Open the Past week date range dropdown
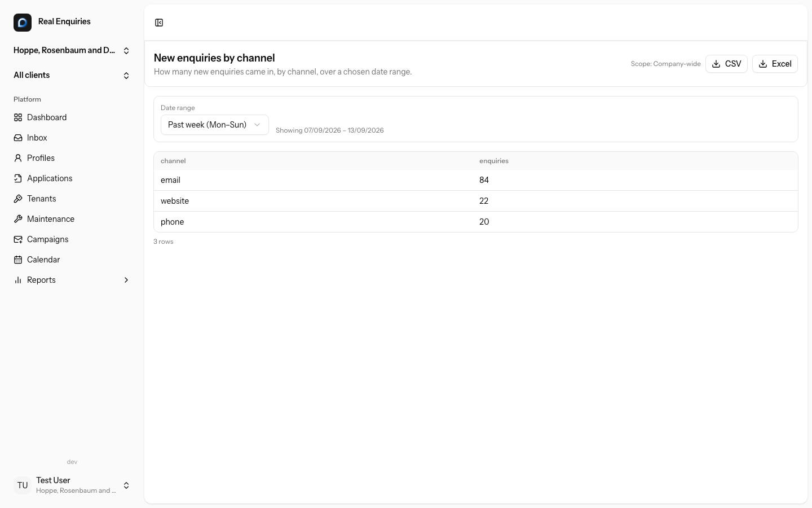812x508 pixels. [x=214, y=125]
